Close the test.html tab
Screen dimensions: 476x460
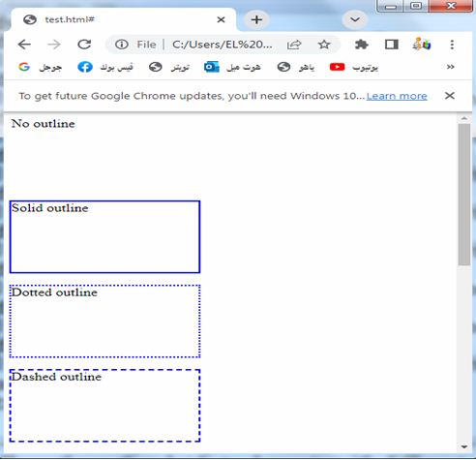click(x=221, y=19)
